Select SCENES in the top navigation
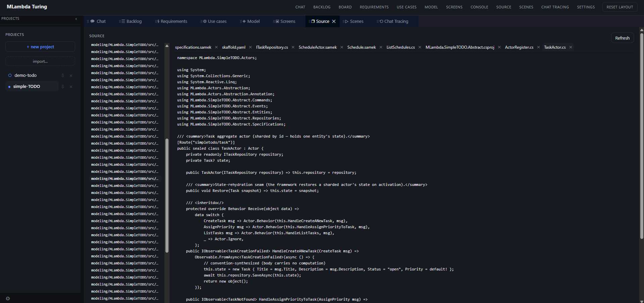 [526, 7]
